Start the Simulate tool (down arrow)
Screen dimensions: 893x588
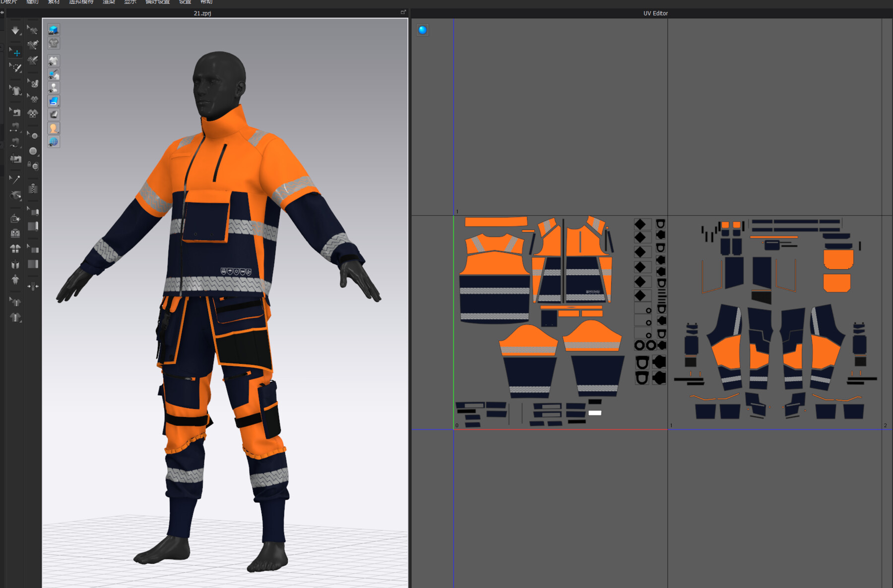pos(15,30)
